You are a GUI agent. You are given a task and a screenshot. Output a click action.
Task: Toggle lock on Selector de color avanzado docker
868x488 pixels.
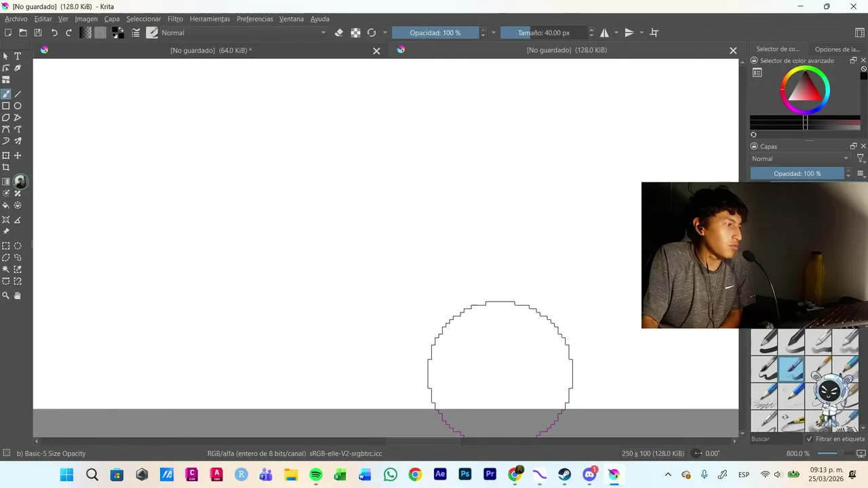click(x=754, y=60)
